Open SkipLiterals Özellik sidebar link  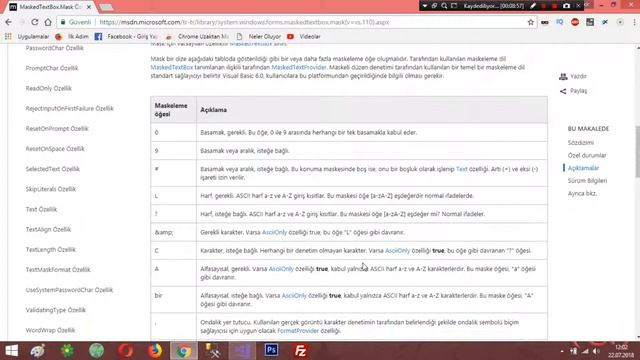pos(51,189)
